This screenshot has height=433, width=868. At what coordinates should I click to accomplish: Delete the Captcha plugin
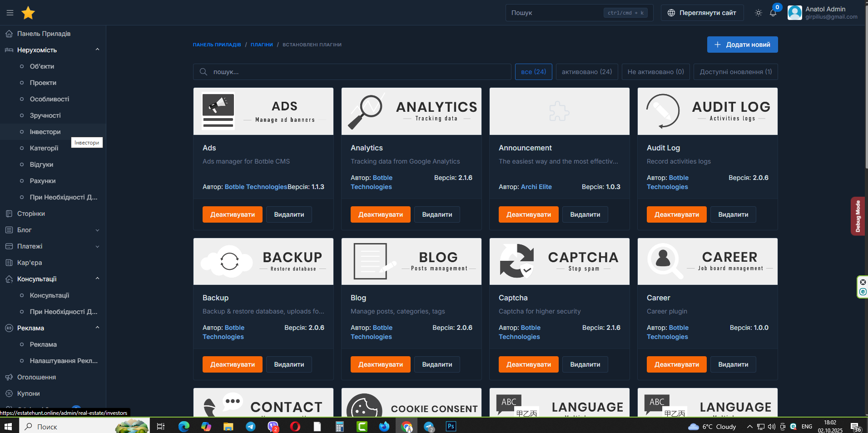pyautogui.click(x=585, y=364)
